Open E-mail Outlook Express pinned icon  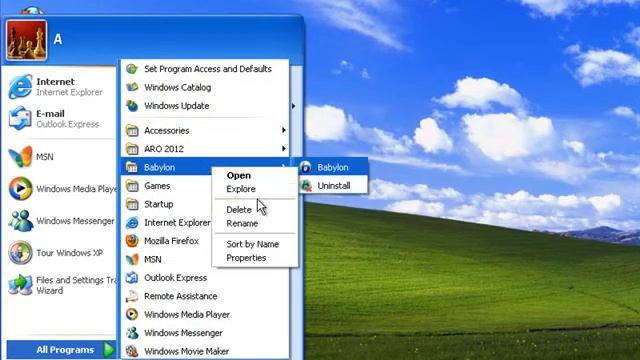[20, 118]
